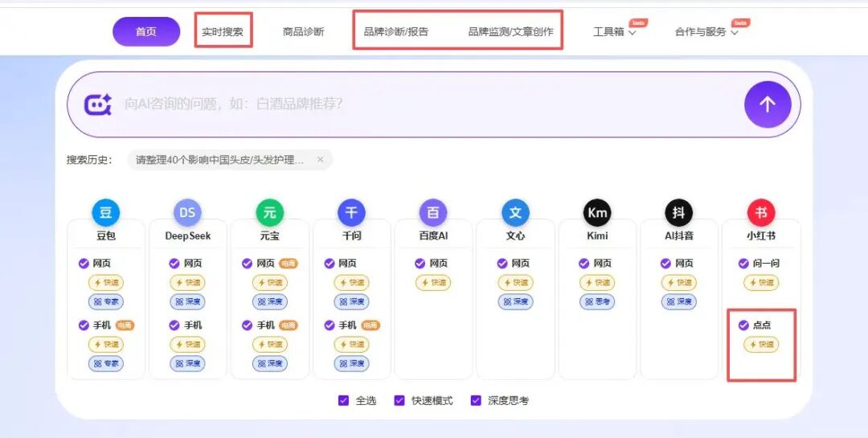This screenshot has width=868, height=438.
Task: Toggle the 深度思考 checkbox
Action: [476, 400]
